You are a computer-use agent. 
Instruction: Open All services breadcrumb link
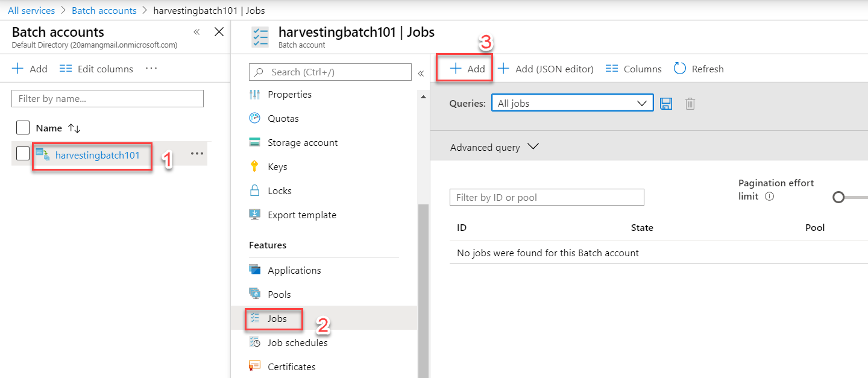pos(31,10)
